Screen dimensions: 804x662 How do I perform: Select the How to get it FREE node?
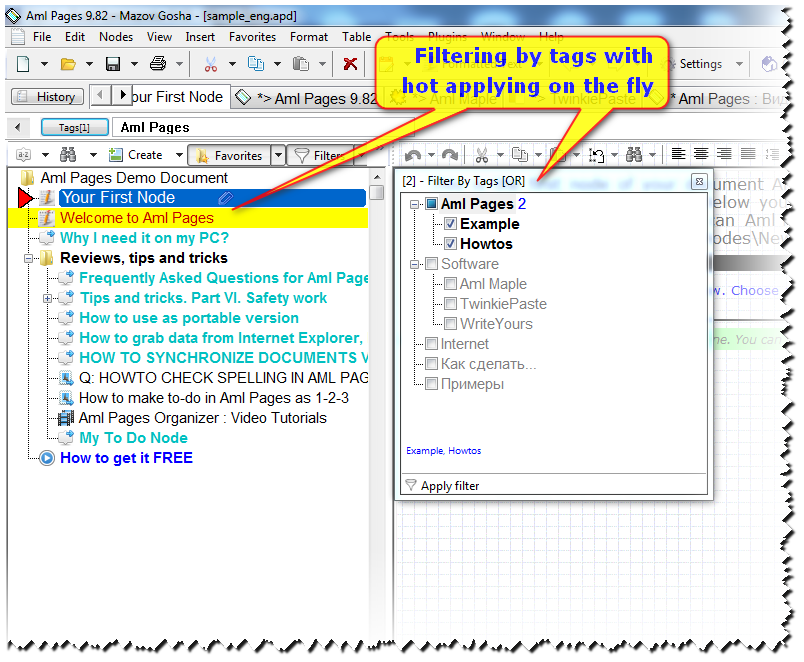(x=127, y=458)
